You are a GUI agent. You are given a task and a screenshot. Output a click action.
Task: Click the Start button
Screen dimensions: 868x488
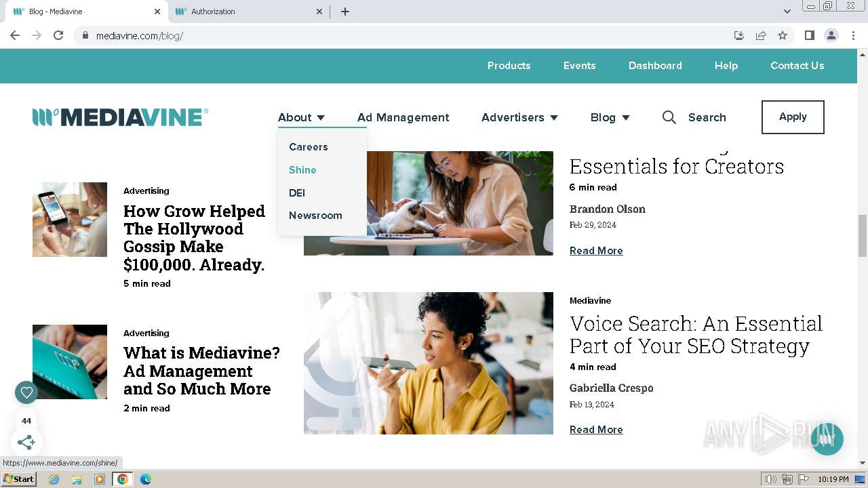[x=18, y=479]
